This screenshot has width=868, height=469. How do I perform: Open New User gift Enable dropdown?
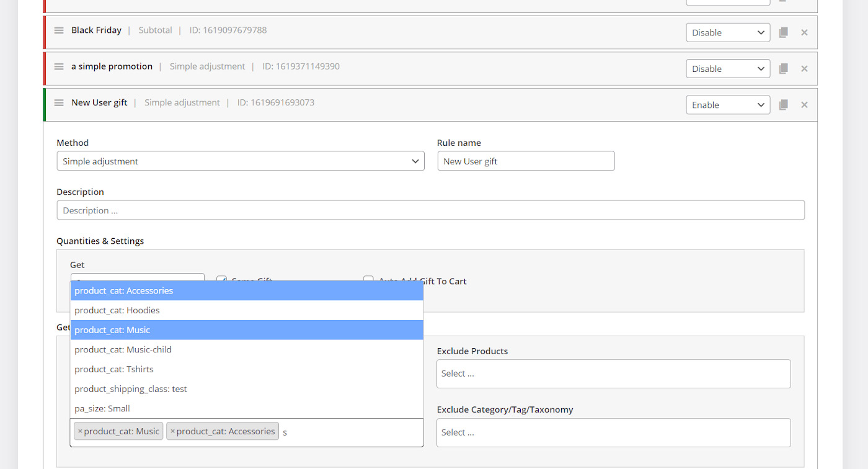pyautogui.click(x=727, y=105)
